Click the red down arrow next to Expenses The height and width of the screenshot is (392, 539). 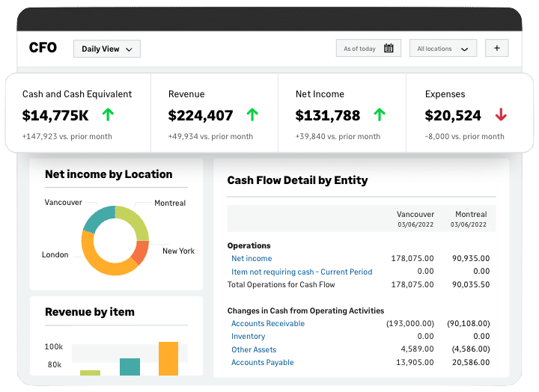(x=501, y=115)
